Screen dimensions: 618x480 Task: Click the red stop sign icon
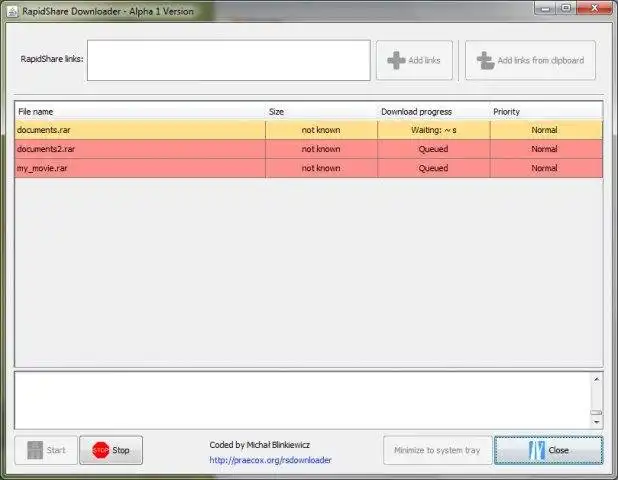coord(101,450)
